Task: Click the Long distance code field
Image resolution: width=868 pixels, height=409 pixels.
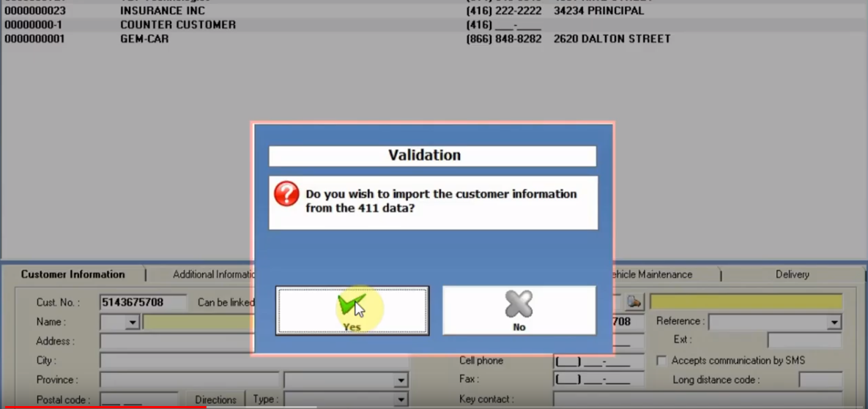Action: pos(821,380)
